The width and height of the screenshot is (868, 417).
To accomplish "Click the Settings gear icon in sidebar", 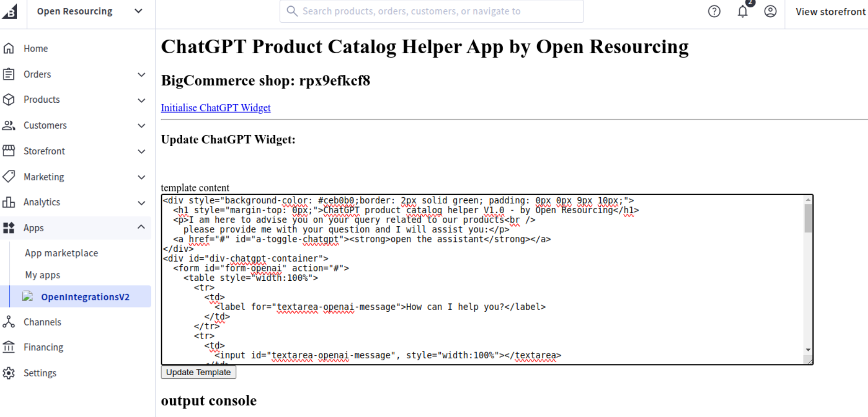I will (x=9, y=373).
